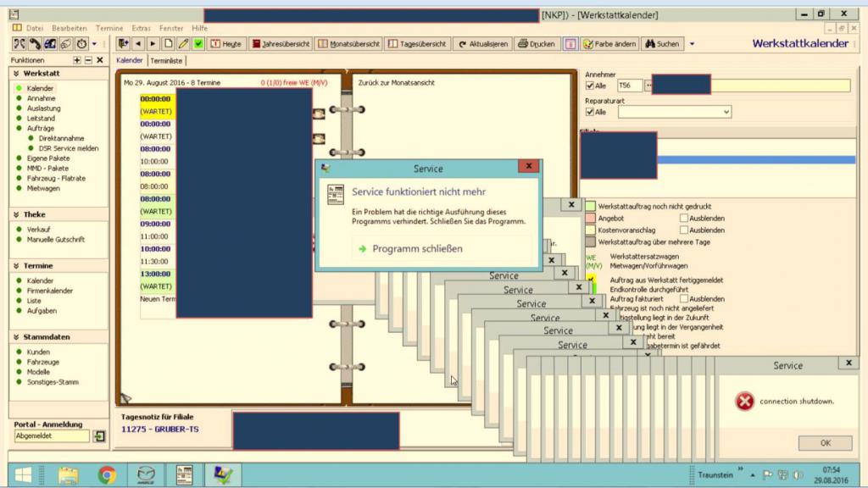The height and width of the screenshot is (488, 868).
Task: Collapse Termine section in sidebar
Action: pyautogui.click(x=16, y=265)
